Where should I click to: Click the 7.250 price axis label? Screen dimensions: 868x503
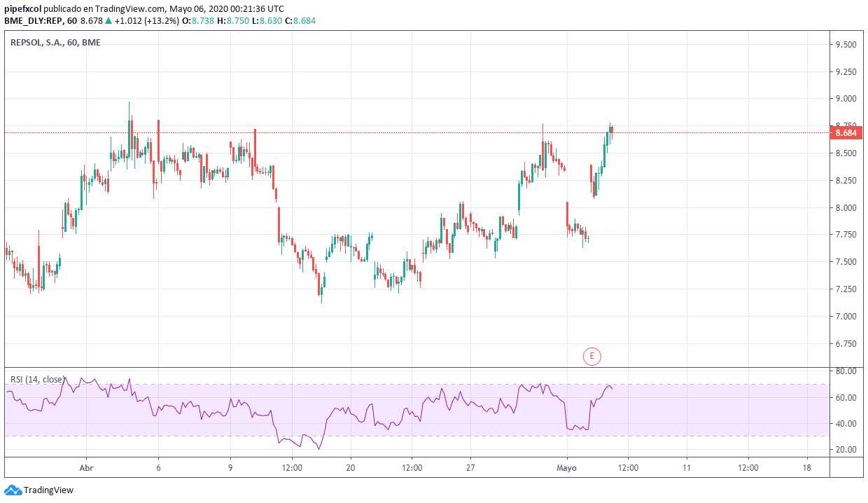(x=846, y=289)
